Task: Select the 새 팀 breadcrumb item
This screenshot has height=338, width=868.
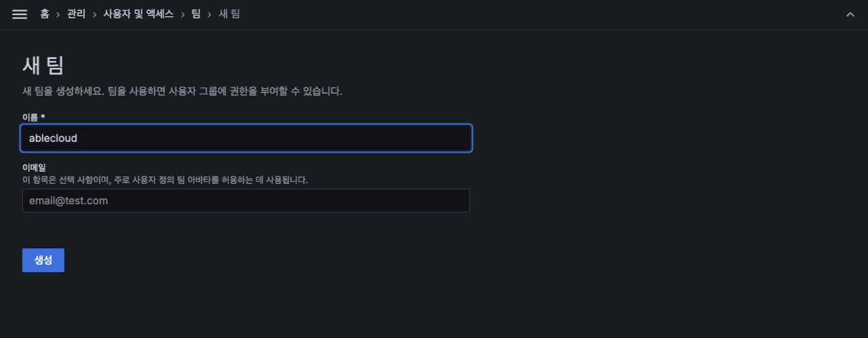Action: [x=229, y=14]
